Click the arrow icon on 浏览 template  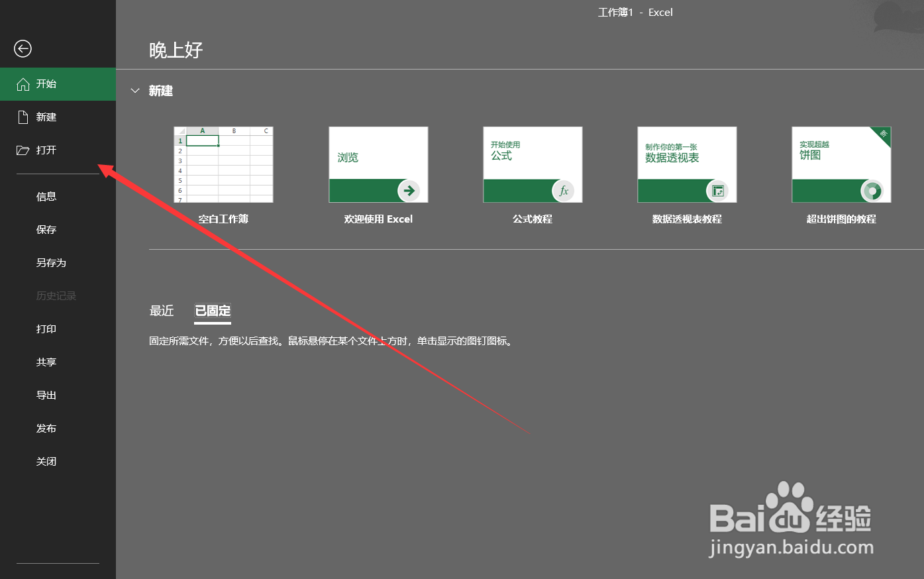point(409,191)
